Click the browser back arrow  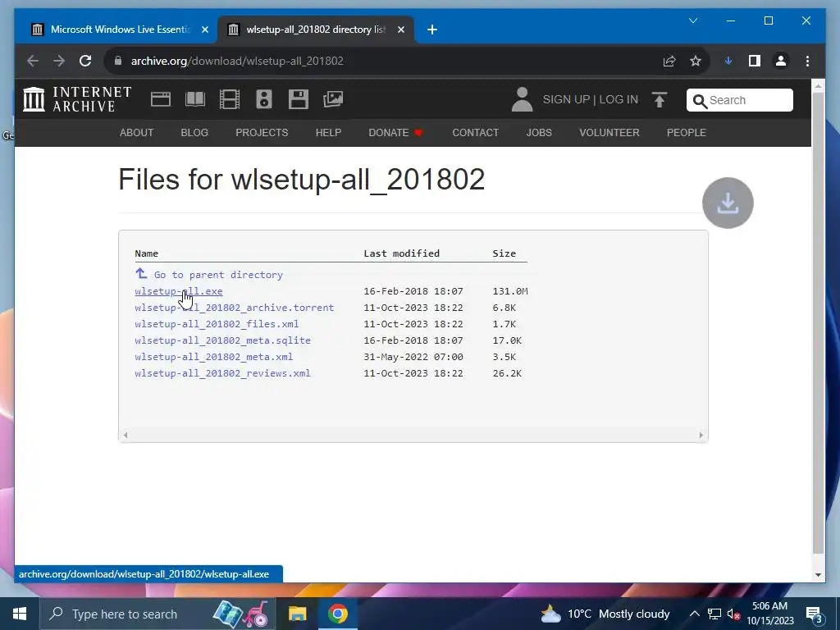click(33, 61)
